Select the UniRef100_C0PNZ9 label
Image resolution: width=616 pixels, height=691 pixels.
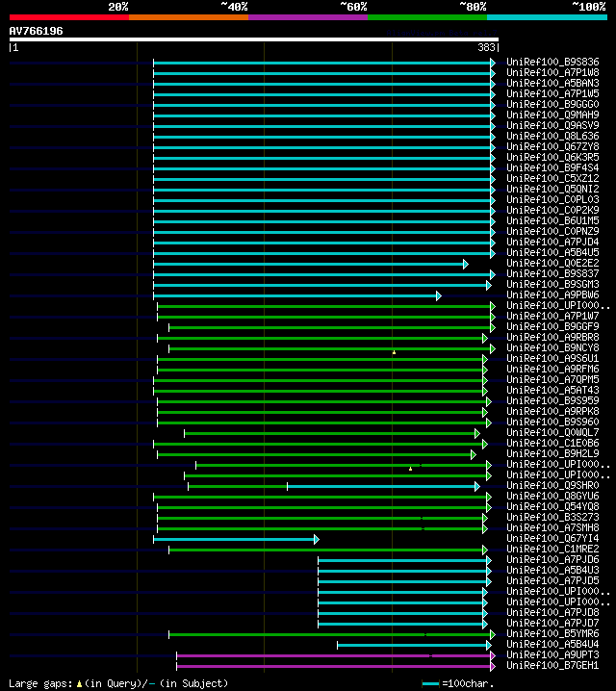552,231
